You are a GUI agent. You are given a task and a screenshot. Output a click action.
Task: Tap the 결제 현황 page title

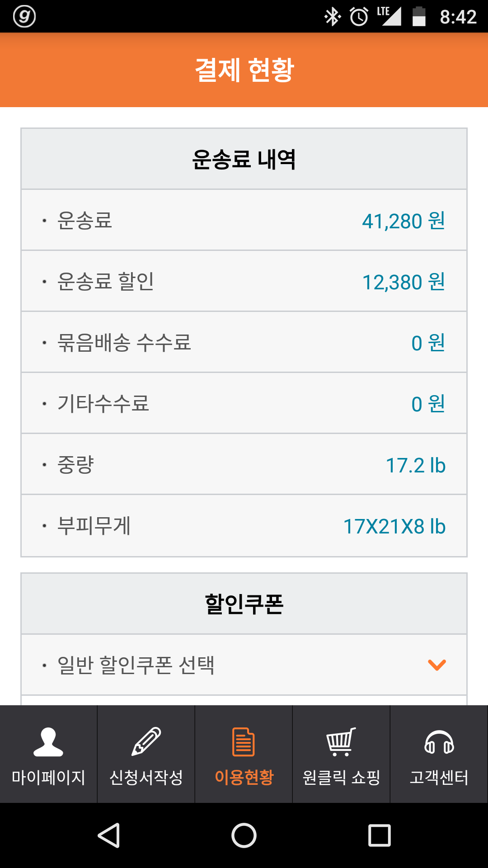(x=244, y=70)
